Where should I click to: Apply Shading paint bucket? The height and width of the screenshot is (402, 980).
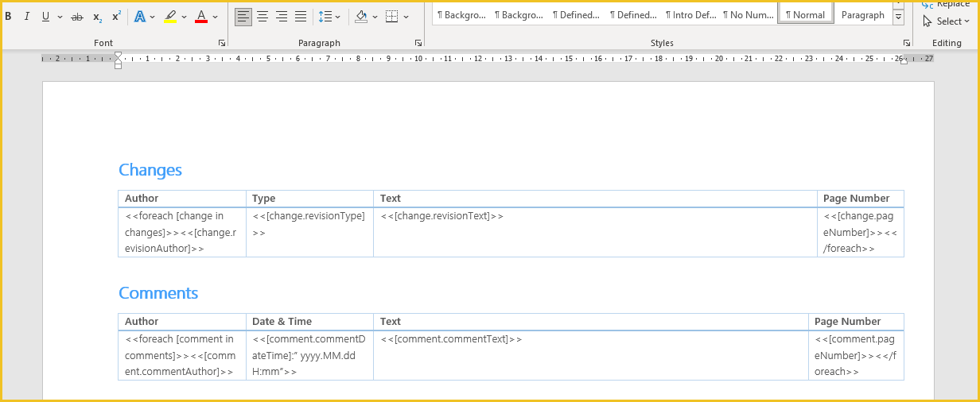(361, 16)
